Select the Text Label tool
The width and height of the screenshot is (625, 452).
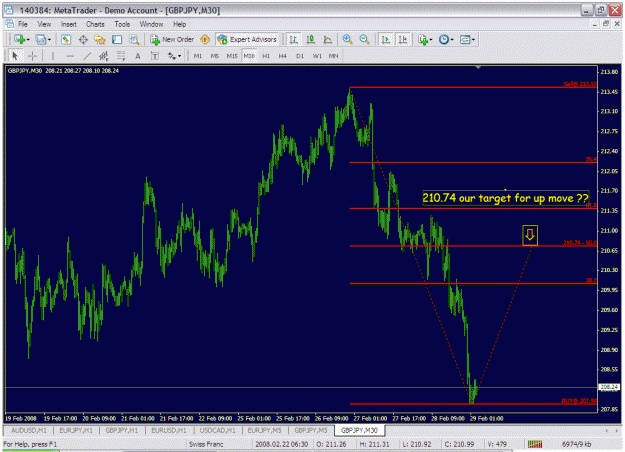click(x=155, y=56)
